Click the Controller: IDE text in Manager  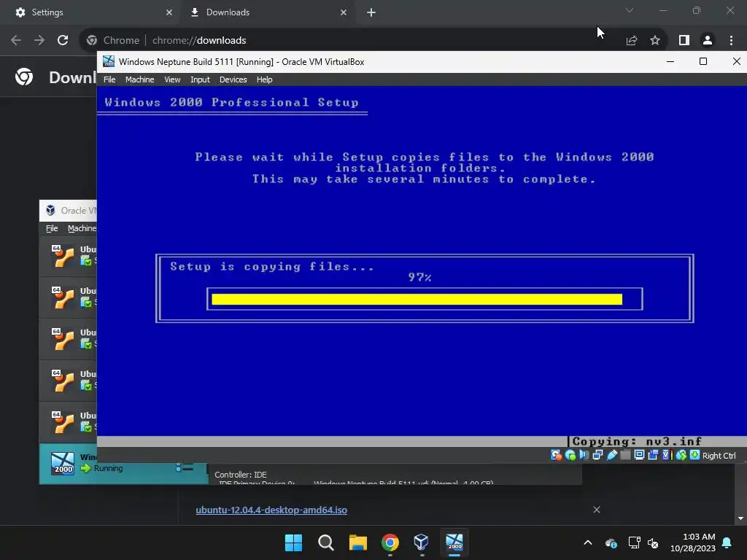(241, 475)
